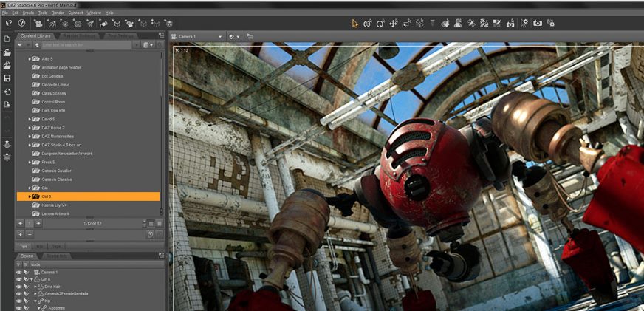Pick the bone Joint Editor tool
Screen dimensions: 644x311
pyautogui.click(x=419, y=24)
